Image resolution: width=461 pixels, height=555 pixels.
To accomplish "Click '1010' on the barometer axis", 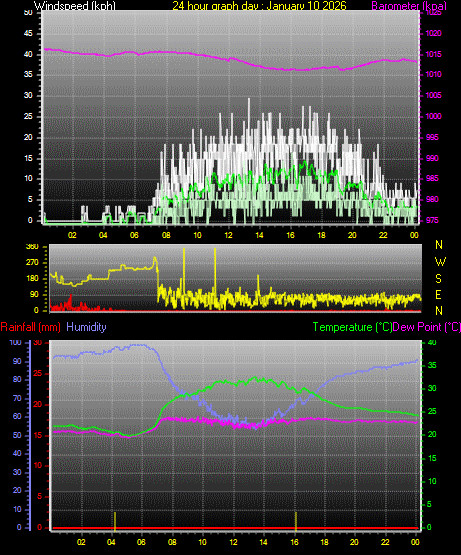I will (x=433, y=74).
